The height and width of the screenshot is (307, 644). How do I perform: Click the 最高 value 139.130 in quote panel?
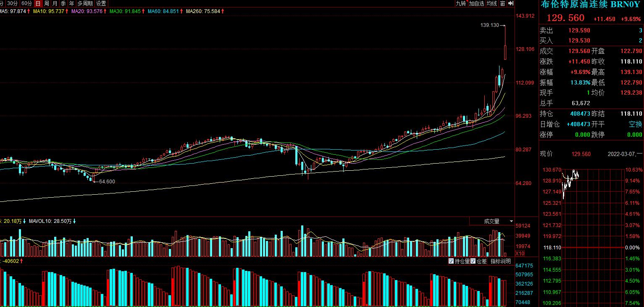point(631,72)
